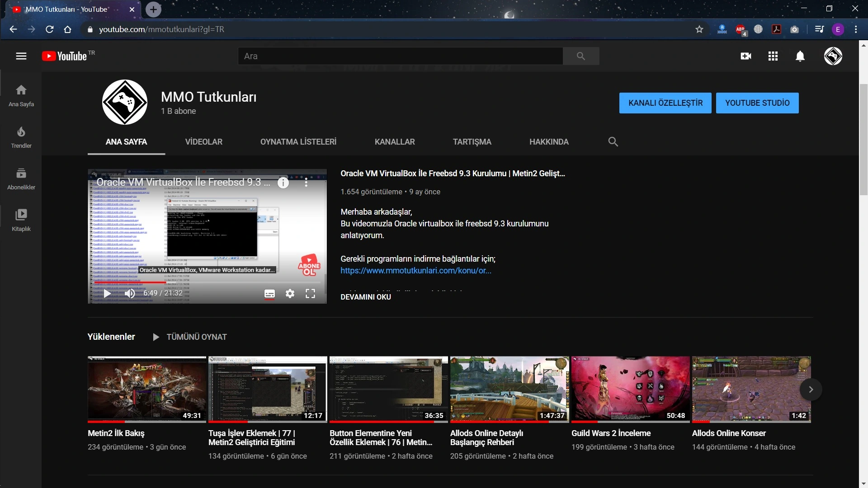Open the Adblock extension icon

pyautogui.click(x=741, y=30)
